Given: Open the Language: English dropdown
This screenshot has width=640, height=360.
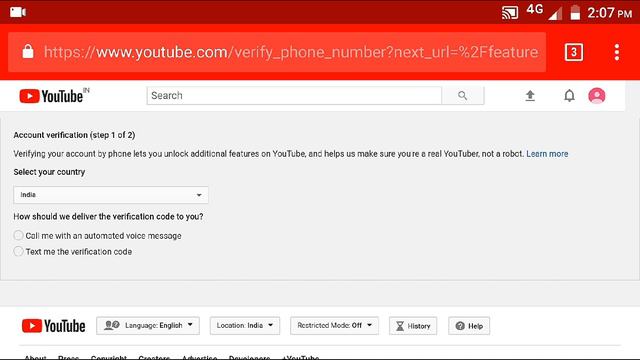Looking at the screenshot, I should coord(148,326).
